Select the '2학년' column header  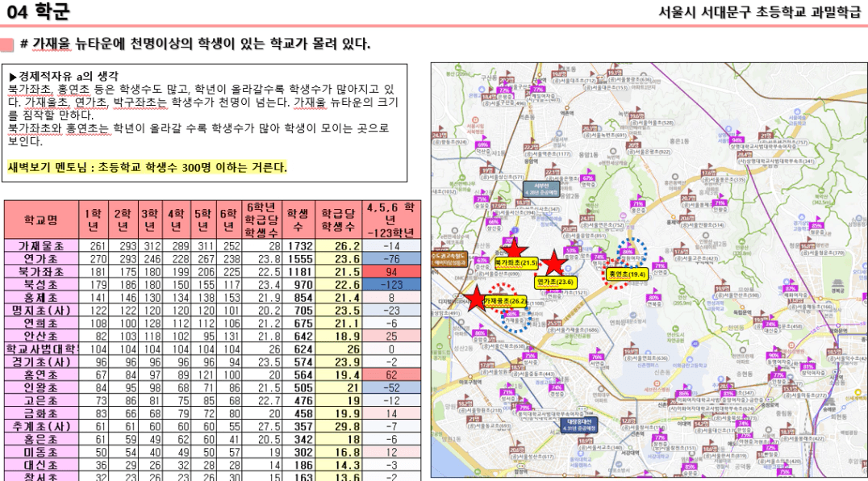pos(123,220)
